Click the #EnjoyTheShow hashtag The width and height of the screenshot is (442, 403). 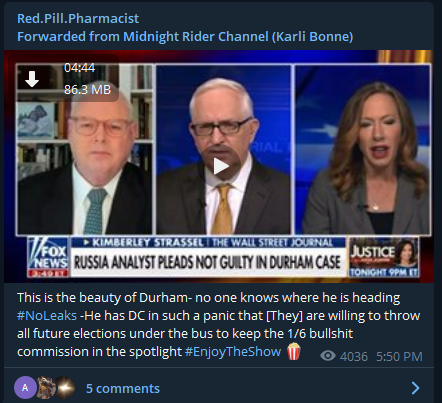[x=233, y=352]
